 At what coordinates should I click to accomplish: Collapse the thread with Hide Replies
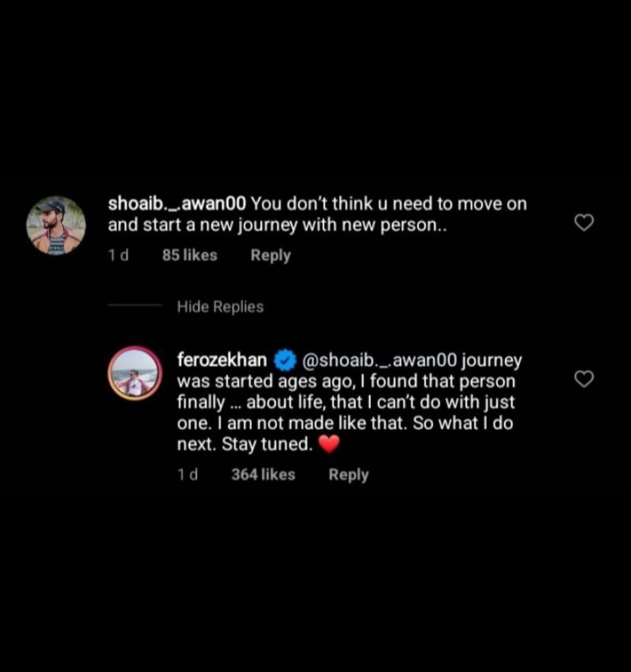click(221, 307)
